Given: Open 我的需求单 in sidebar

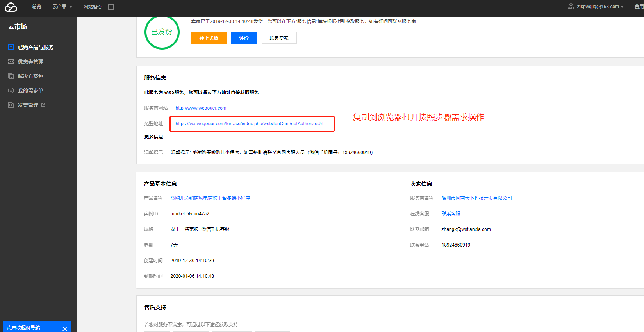Looking at the screenshot, I should [30, 91].
